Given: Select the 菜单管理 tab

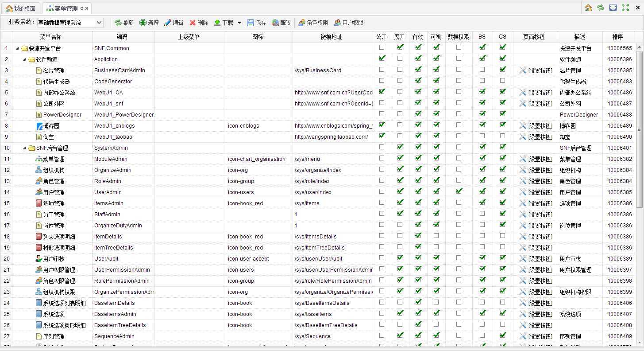Looking at the screenshot, I should coord(66,8).
